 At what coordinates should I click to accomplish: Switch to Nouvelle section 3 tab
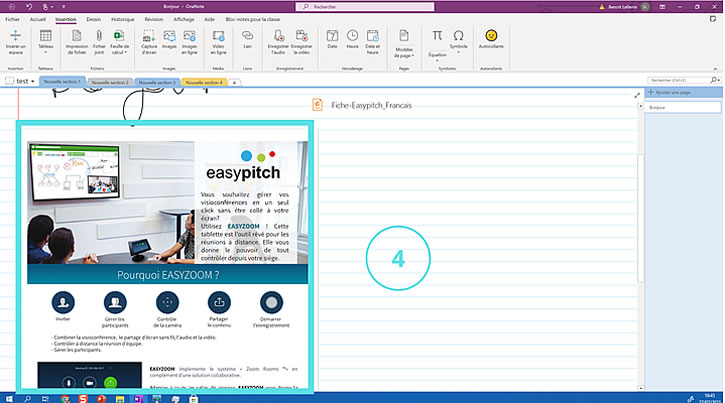[x=157, y=82]
